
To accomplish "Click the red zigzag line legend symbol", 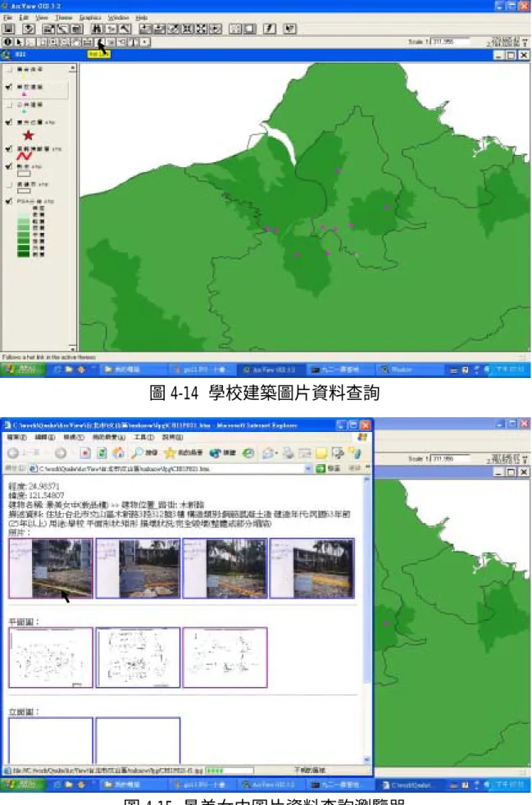I will pos(24,157).
